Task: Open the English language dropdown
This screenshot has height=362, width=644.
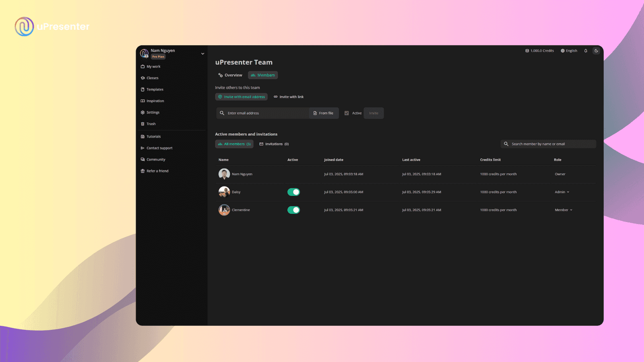Action: coord(569,51)
